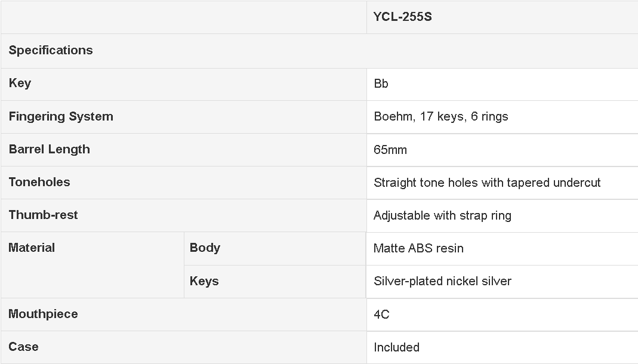Select the Boehm, 17 keys, 6 rings text
This screenshot has width=638, height=364.
(441, 117)
